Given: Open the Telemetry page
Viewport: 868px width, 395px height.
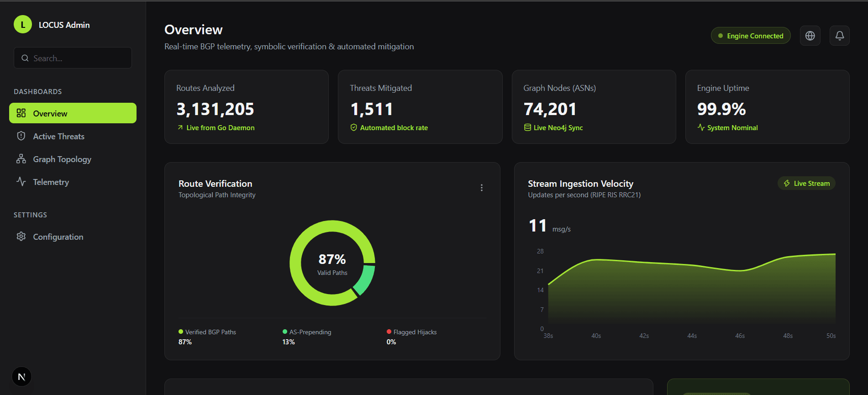Looking at the screenshot, I should (73, 182).
